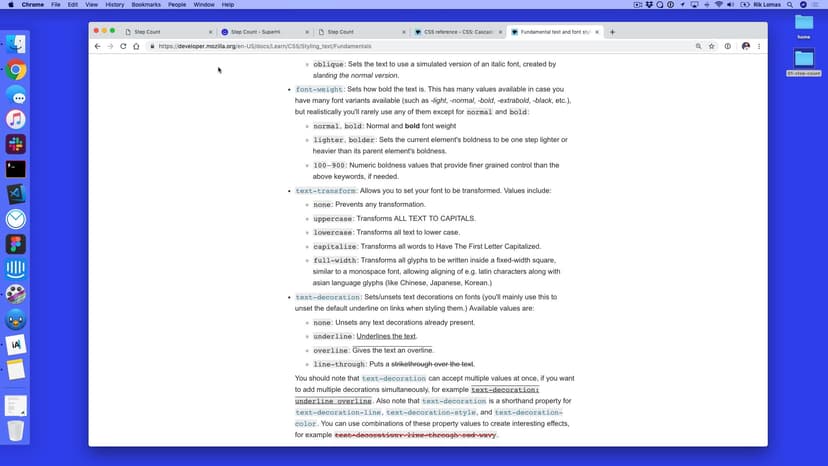Open Chrome's three-dot menu
828x466 pixels.
point(759,46)
